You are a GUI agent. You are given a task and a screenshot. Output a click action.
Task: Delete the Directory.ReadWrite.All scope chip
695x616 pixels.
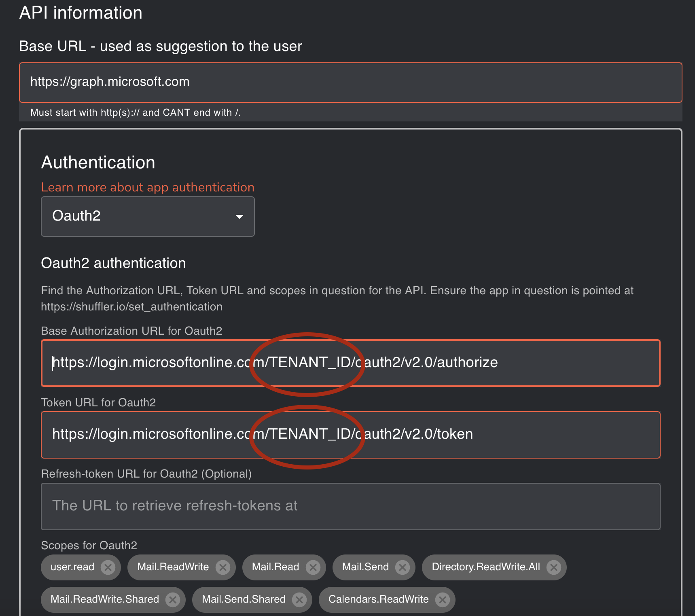(553, 567)
